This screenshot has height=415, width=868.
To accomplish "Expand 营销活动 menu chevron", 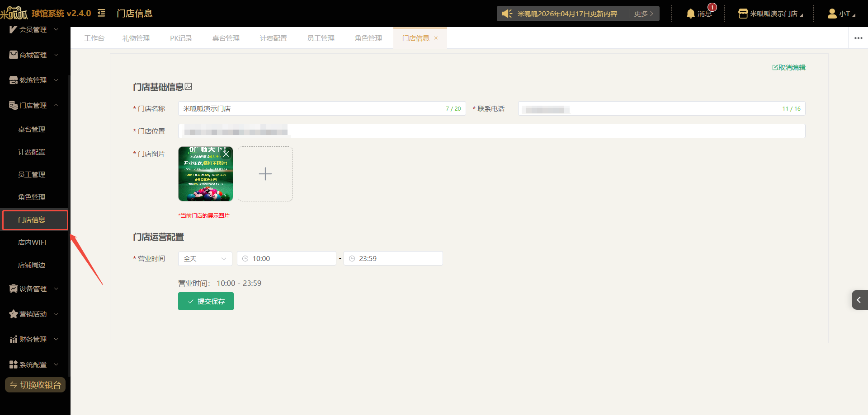I will point(56,314).
